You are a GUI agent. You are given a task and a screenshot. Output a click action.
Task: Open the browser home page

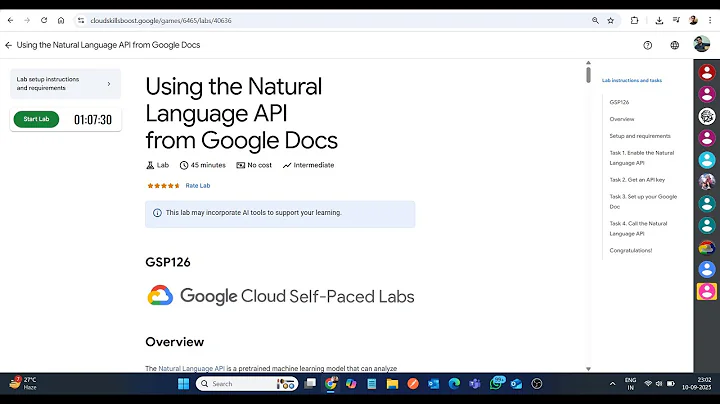61,20
